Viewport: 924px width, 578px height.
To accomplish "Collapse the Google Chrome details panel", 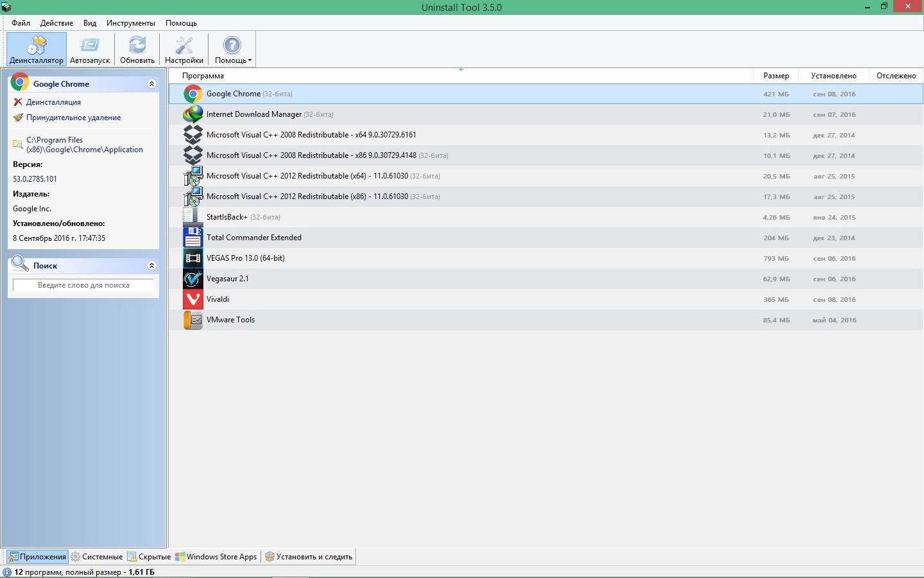I will [151, 83].
